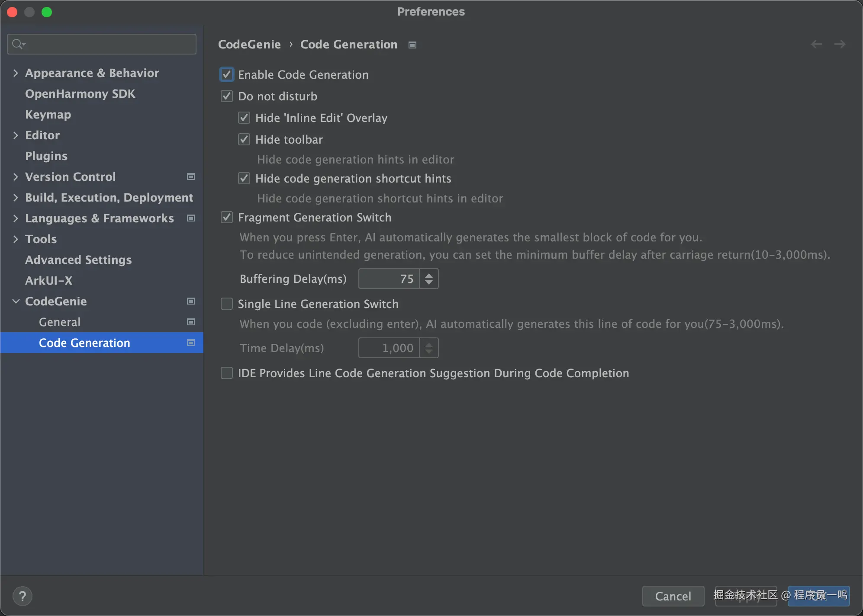This screenshot has width=863, height=616.
Task: Expand Appearance & Behavior section
Action: [16, 73]
